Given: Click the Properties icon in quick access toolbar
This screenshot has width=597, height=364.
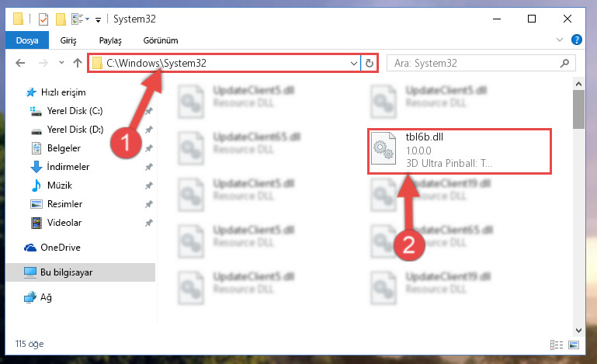Looking at the screenshot, I should (x=43, y=19).
